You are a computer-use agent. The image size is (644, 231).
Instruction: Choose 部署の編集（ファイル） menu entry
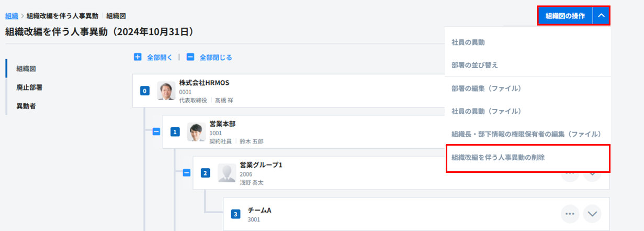coord(486,89)
